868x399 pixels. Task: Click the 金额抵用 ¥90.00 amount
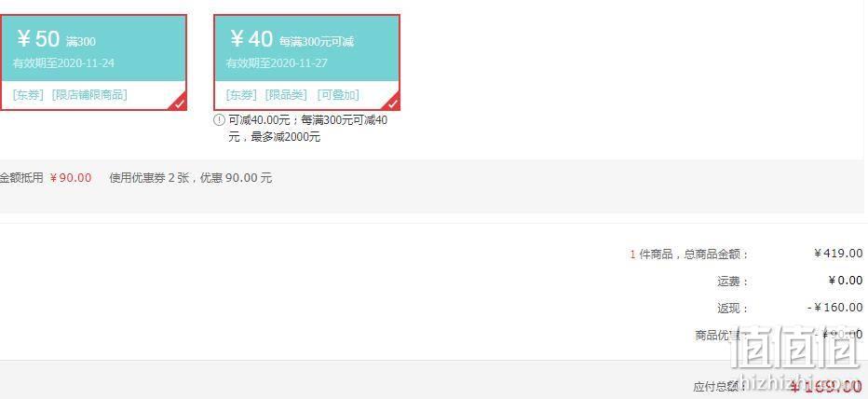point(70,178)
